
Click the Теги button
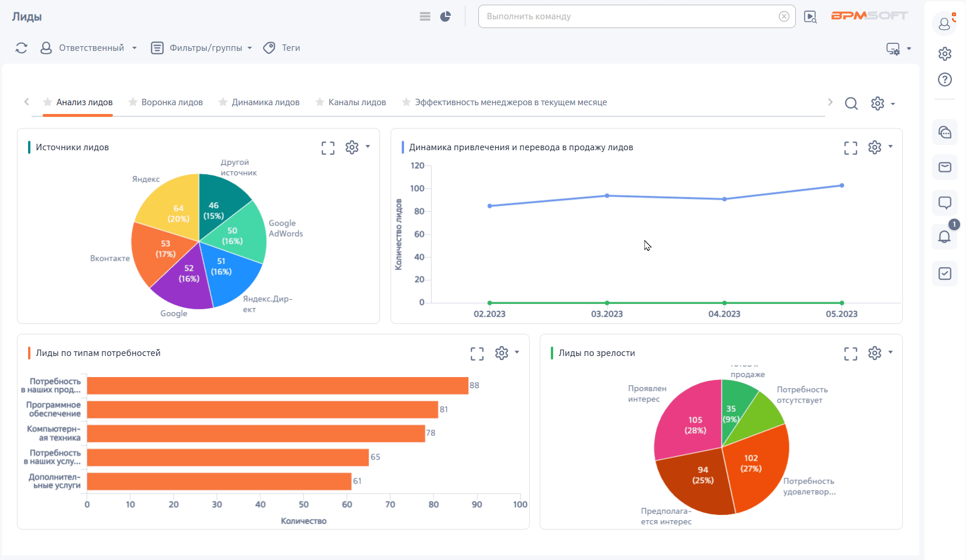282,48
